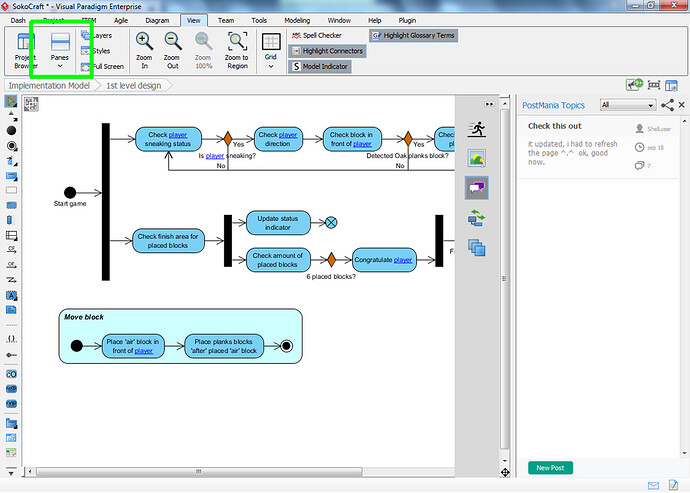The image size is (690, 493).
Task: Toggle Highlight Glossary Terms
Action: click(414, 36)
